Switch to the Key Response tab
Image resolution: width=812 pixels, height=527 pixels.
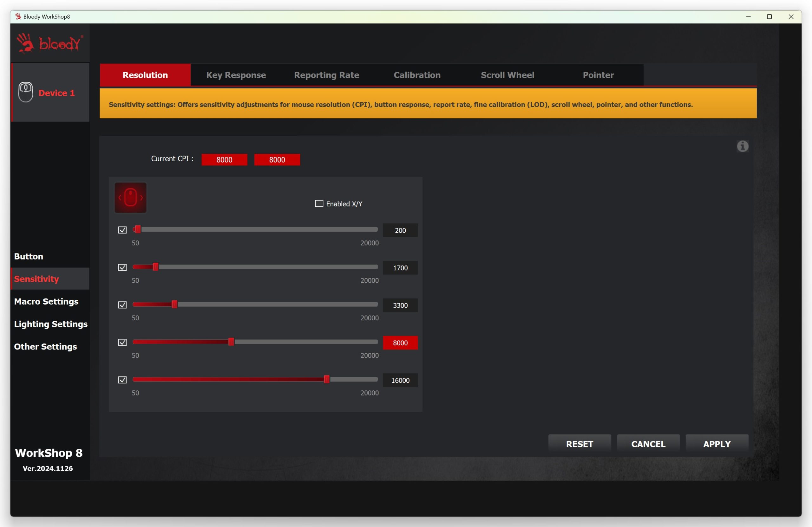(236, 75)
